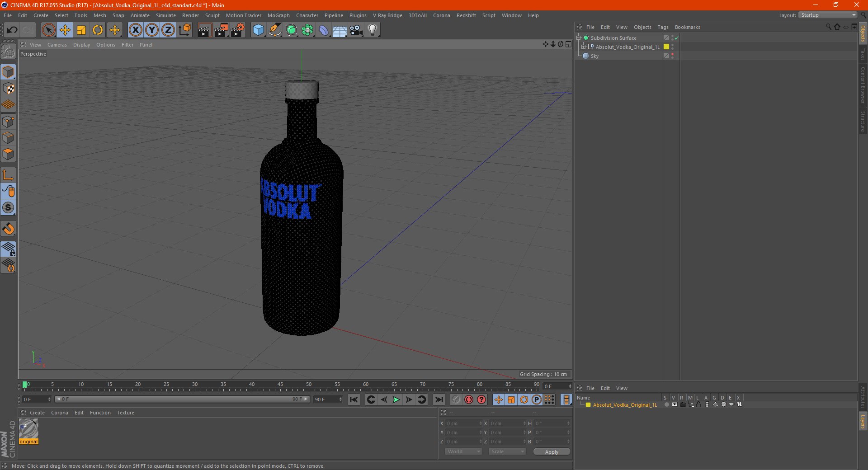Activate the Scale tool icon

coord(81,30)
